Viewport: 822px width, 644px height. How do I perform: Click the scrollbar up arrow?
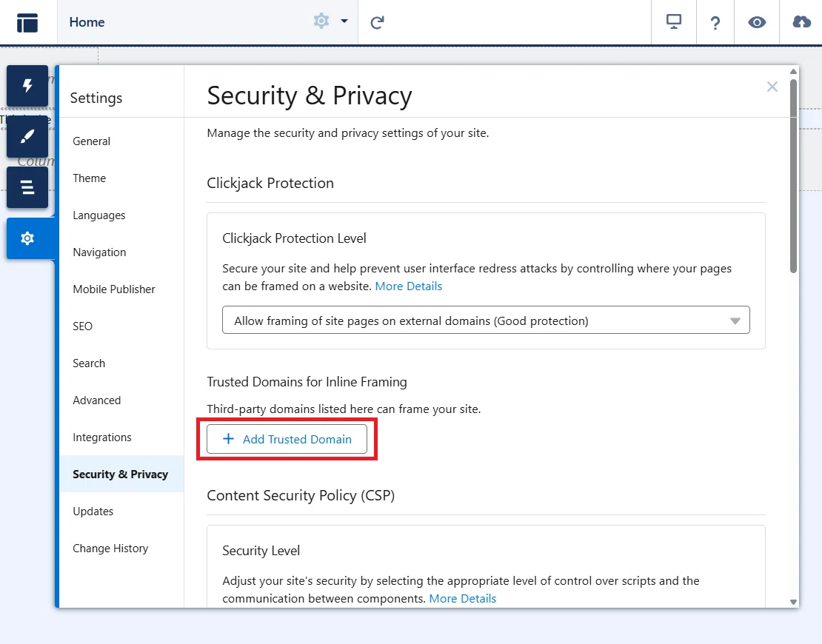pos(793,71)
